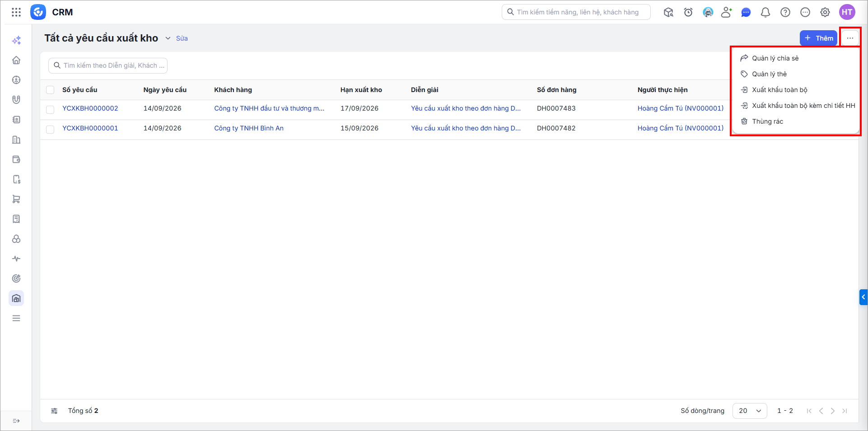868x431 pixels.
Task: Open column settings icon beside Tổng số
Action: click(x=54, y=411)
